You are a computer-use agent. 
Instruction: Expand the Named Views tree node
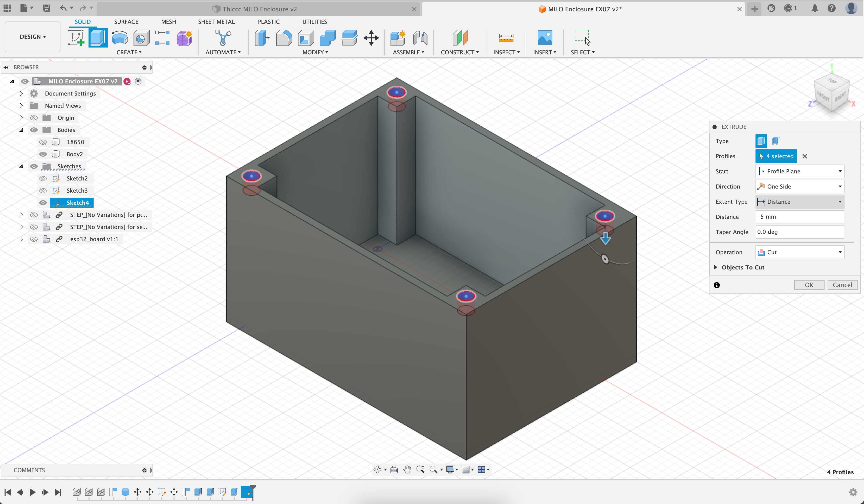[x=21, y=106]
